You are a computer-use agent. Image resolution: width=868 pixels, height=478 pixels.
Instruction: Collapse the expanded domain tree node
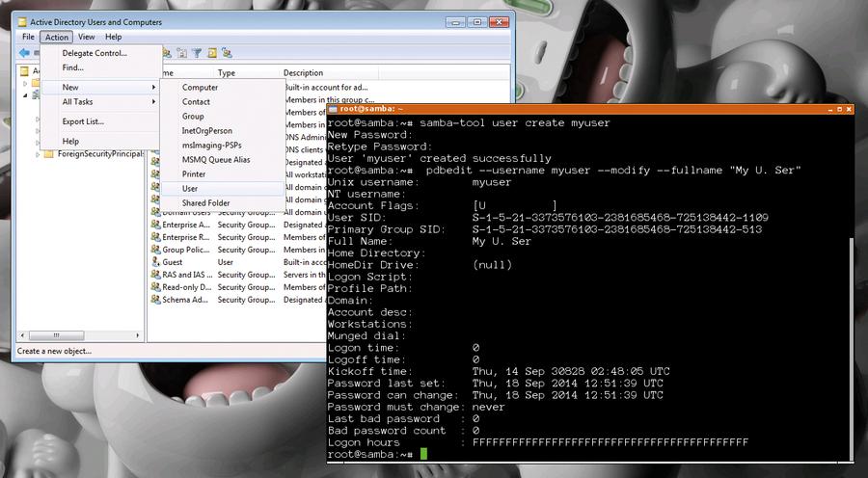pos(25,95)
